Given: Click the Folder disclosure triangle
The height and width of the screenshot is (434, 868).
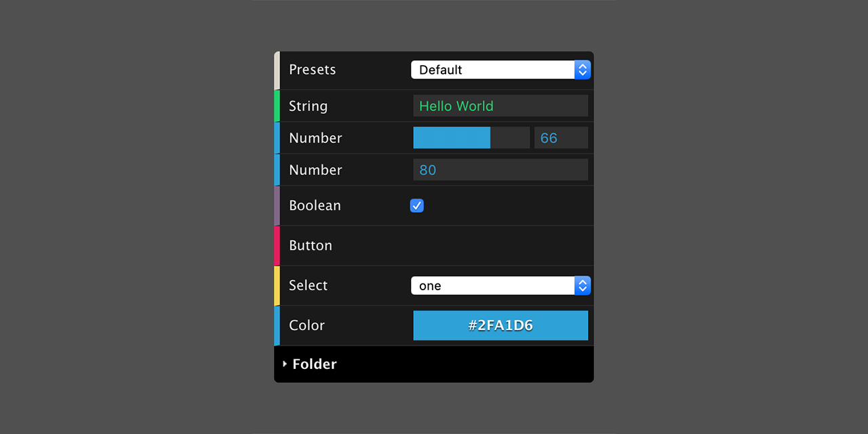Looking at the screenshot, I should coord(285,363).
